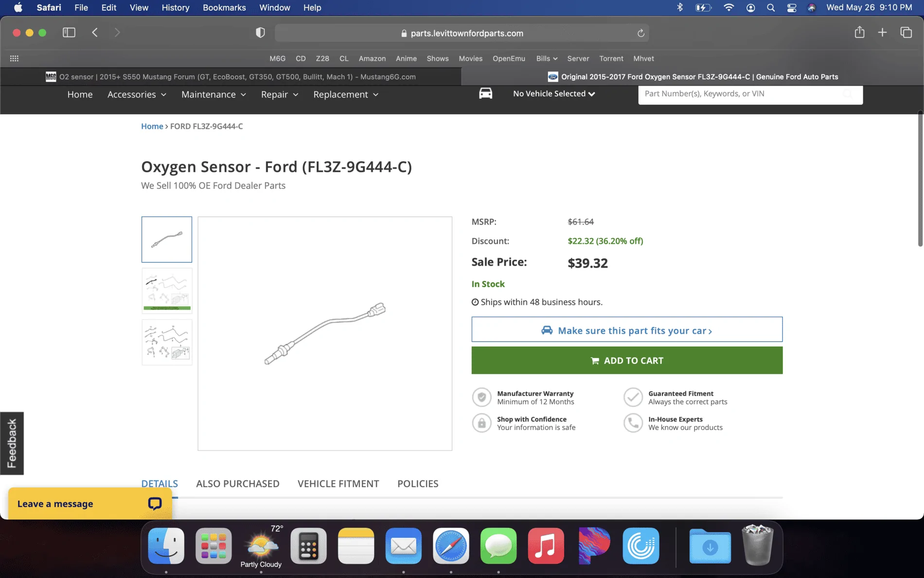Image resolution: width=924 pixels, height=578 pixels.
Task: Reload the page with the refresh icon
Action: (x=640, y=33)
